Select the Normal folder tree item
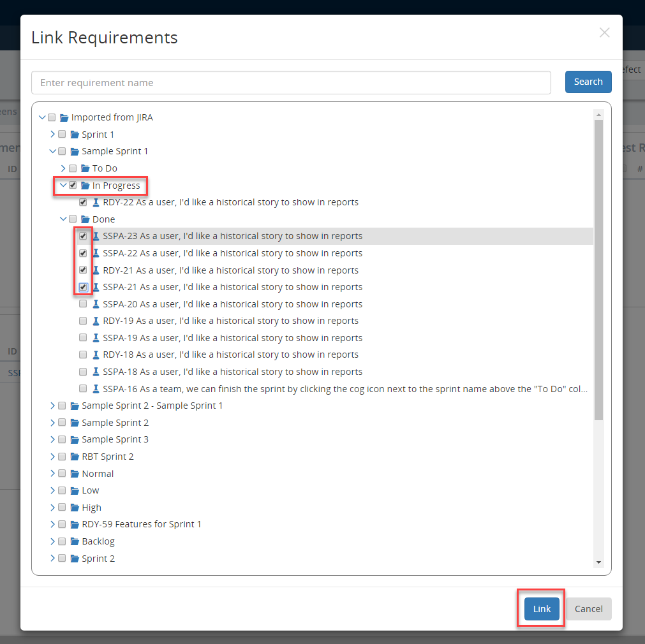 pyautogui.click(x=98, y=474)
